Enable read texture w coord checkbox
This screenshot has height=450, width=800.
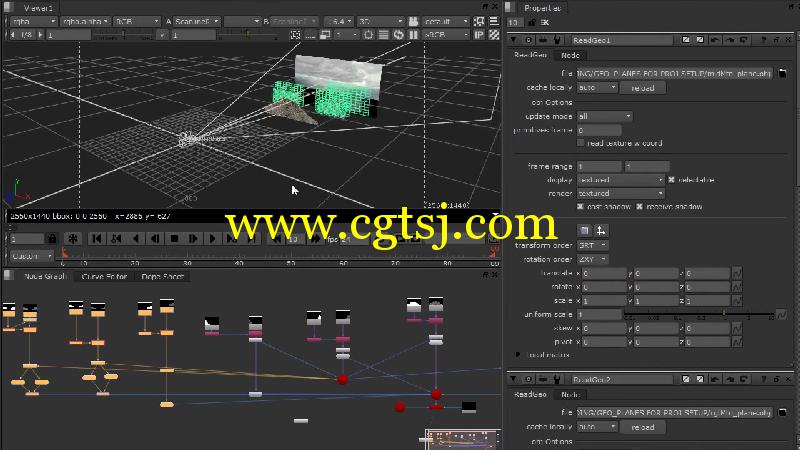580,143
